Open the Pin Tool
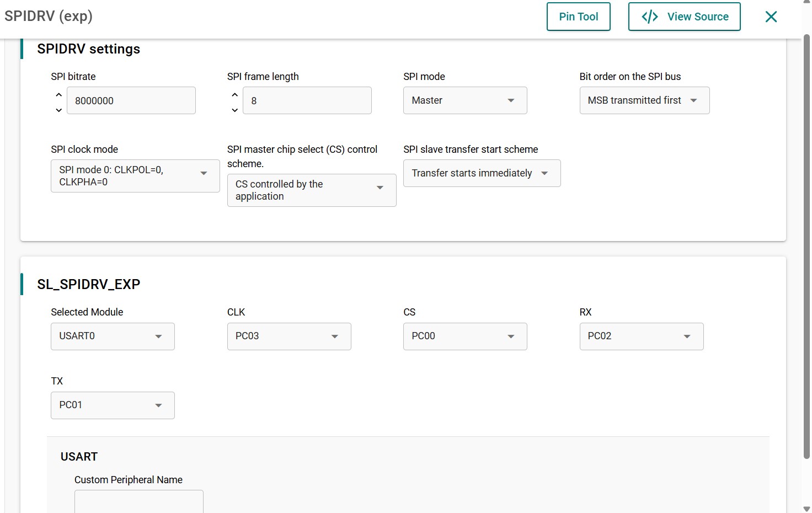Image resolution: width=812 pixels, height=513 pixels. 579,17
